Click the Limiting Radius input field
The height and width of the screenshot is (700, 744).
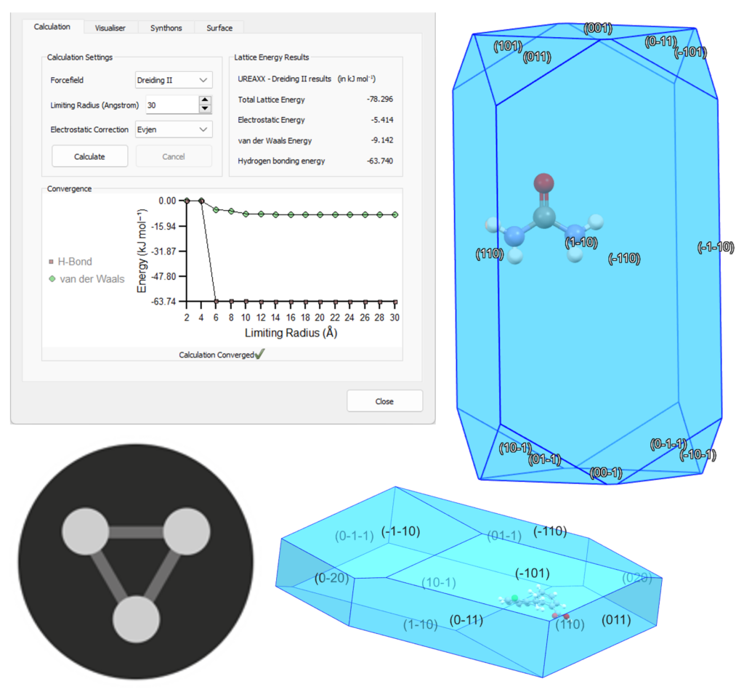171,105
